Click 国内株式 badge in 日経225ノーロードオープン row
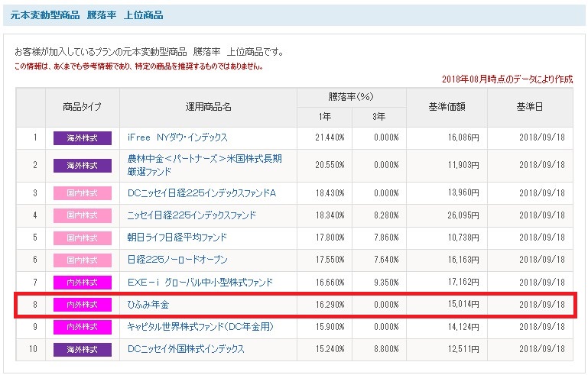588x375 pixels. pos(83,260)
